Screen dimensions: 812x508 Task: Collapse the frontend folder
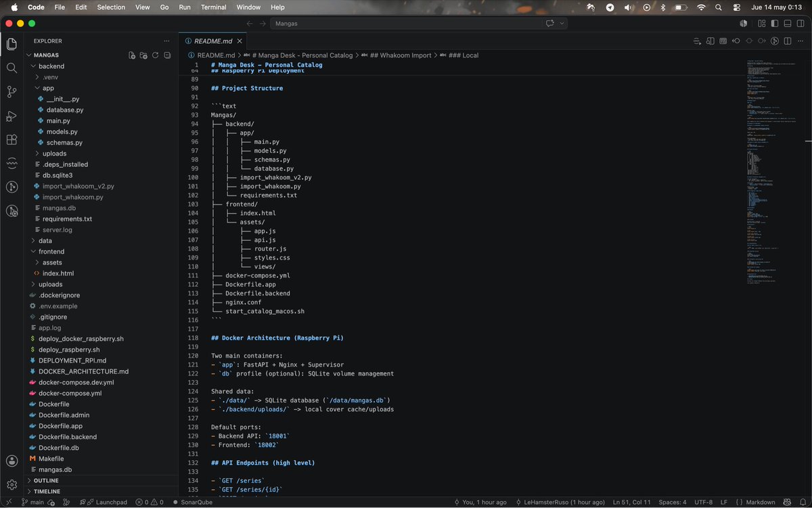(x=100, y=252)
